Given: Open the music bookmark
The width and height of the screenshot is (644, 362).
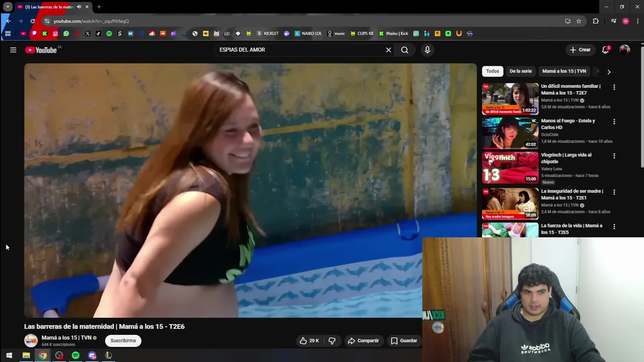Looking at the screenshot, I should click(336, 34).
